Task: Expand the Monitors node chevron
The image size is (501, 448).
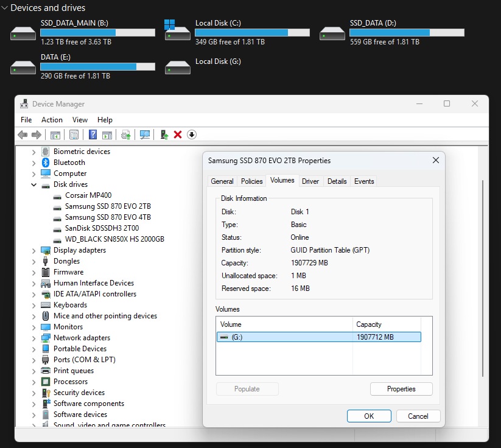Action: click(x=33, y=327)
